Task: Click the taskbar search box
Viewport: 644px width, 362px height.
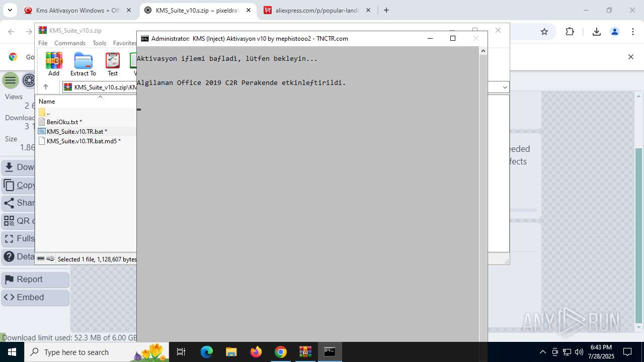Action: (x=97, y=352)
